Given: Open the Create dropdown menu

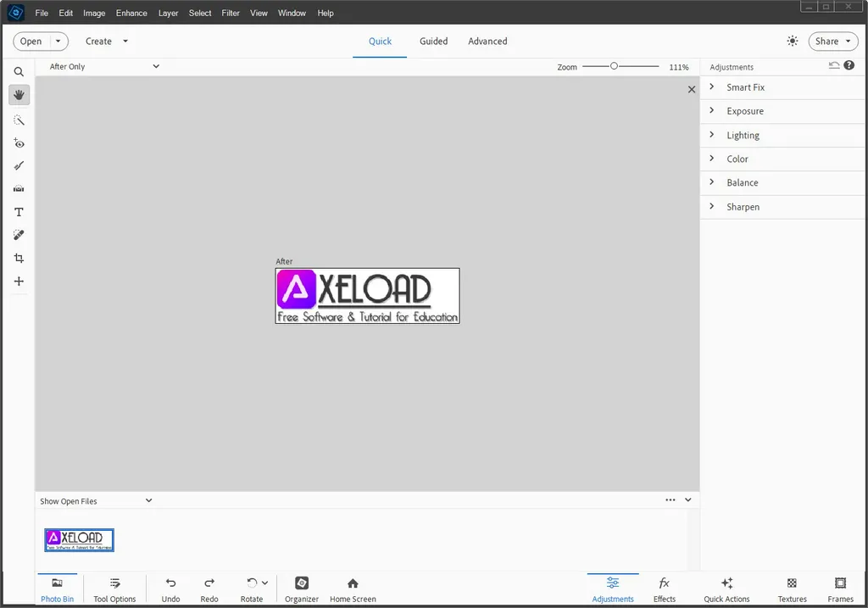Looking at the screenshot, I should pos(106,41).
